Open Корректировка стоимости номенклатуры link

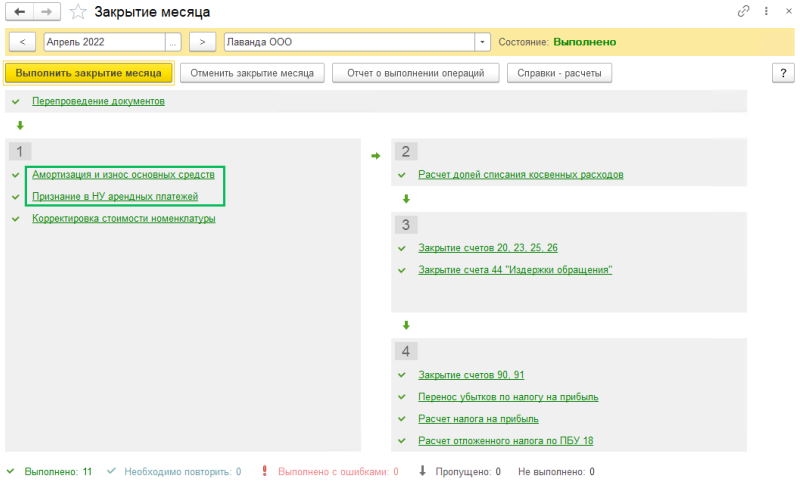coord(123,218)
